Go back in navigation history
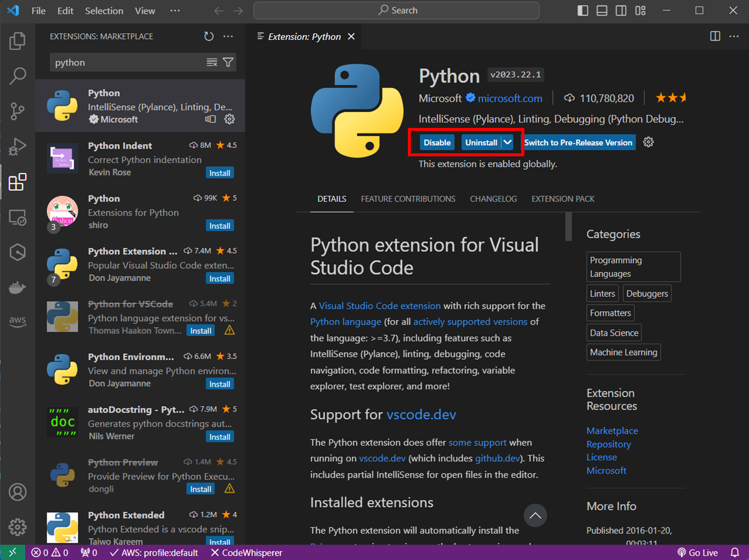Screen dimensions: 749x560 click(x=219, y=10)
